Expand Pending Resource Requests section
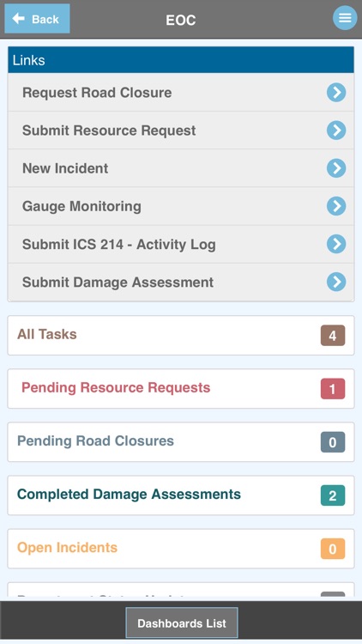This screenshot has height=644, width=362. [x=181, y=388]
